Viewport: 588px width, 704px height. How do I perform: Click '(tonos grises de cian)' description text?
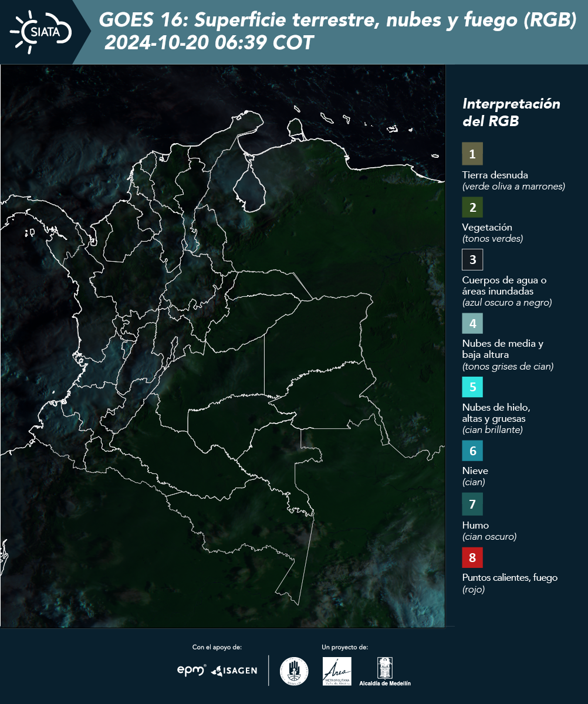508,367
